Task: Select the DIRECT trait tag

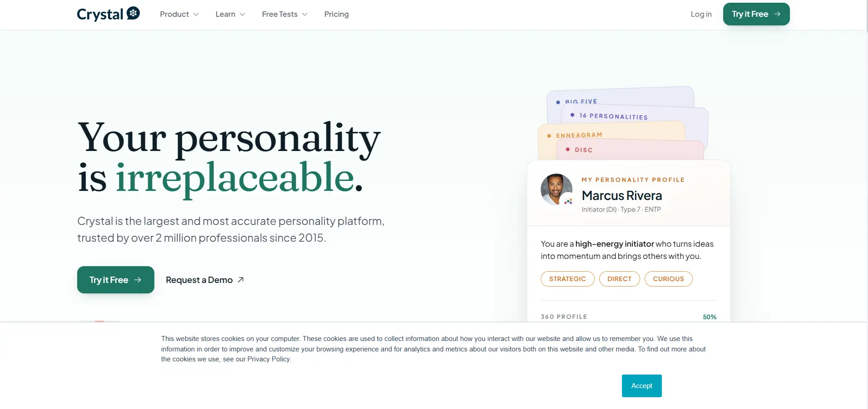Action: 619,279
